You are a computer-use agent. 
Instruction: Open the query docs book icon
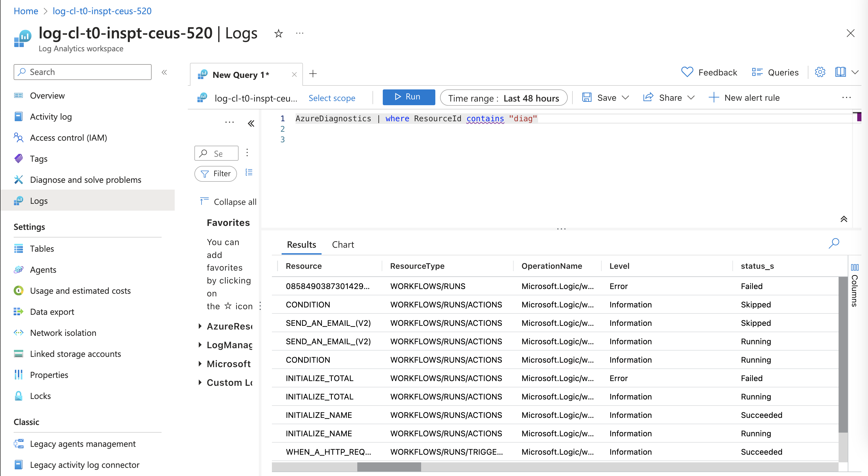tap(840, 72)
